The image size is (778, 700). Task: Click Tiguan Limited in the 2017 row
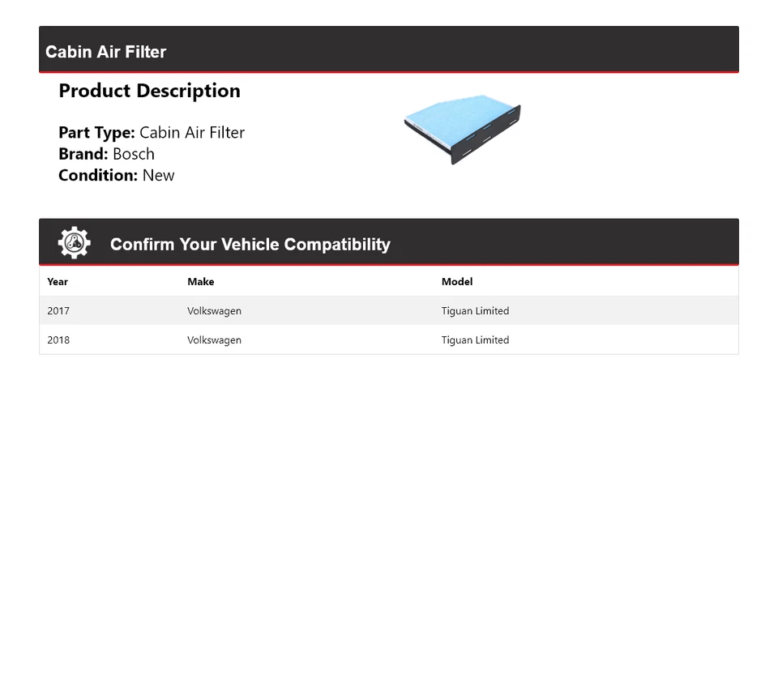click(476, 311)
